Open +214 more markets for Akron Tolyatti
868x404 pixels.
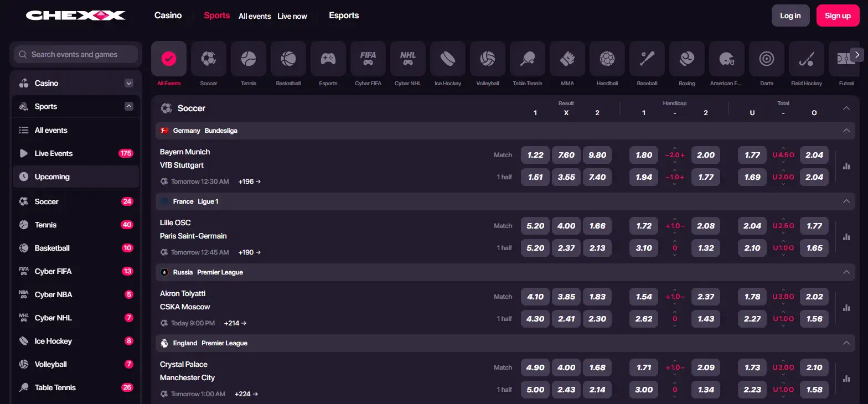(x=235, y=323)
